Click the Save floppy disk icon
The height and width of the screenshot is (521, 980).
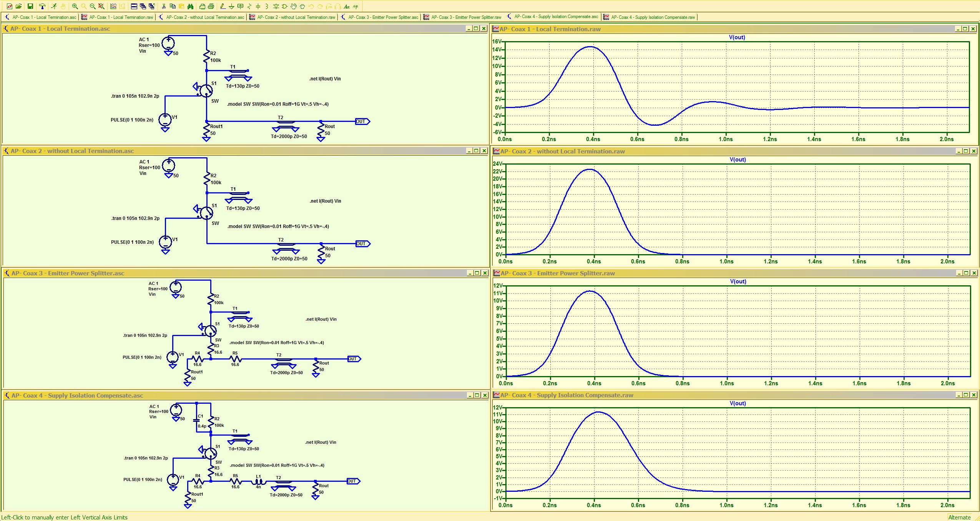click(30, 6)
